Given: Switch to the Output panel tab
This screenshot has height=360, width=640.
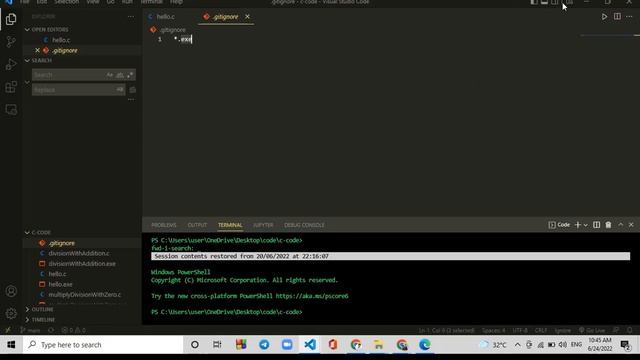Looking at the screenshot, I should 197,225.
